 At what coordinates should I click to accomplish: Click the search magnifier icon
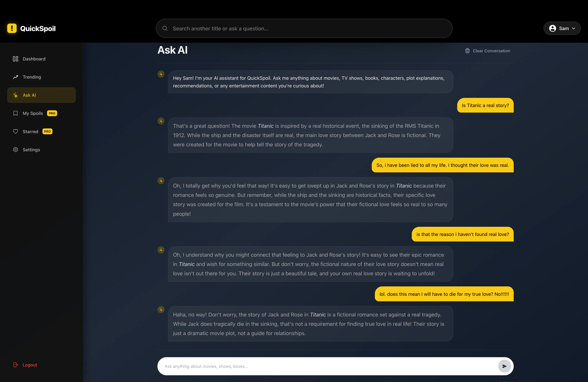pyautogui.click(x=165, y=28)
